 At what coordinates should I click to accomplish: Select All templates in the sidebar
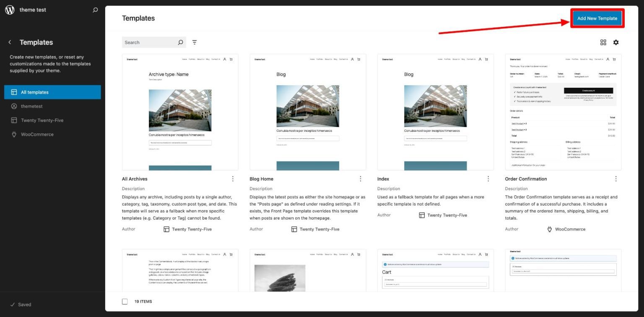point(52,92)
